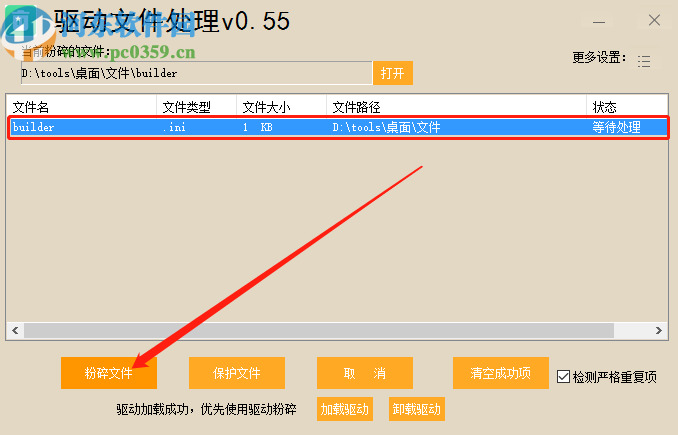Click the 取消 button
678x435 pixels.
[x=365, y=373]
